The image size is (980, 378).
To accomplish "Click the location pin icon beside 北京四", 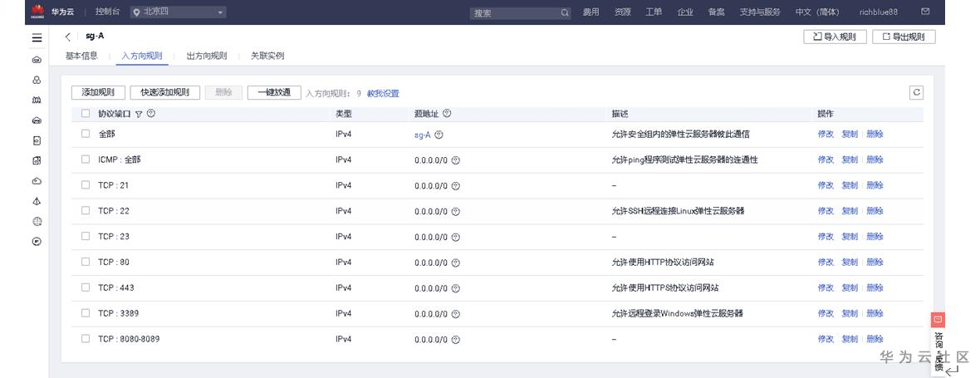I will coord(138,12).
